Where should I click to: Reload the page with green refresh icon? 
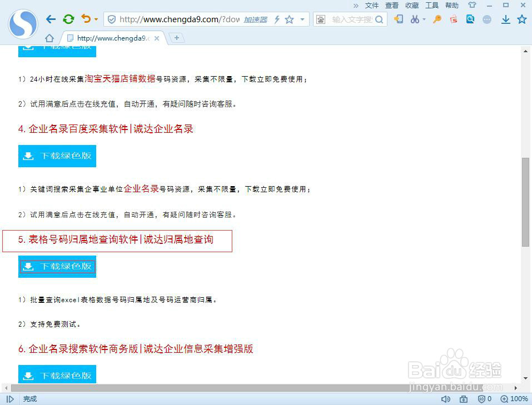(68, 19)
